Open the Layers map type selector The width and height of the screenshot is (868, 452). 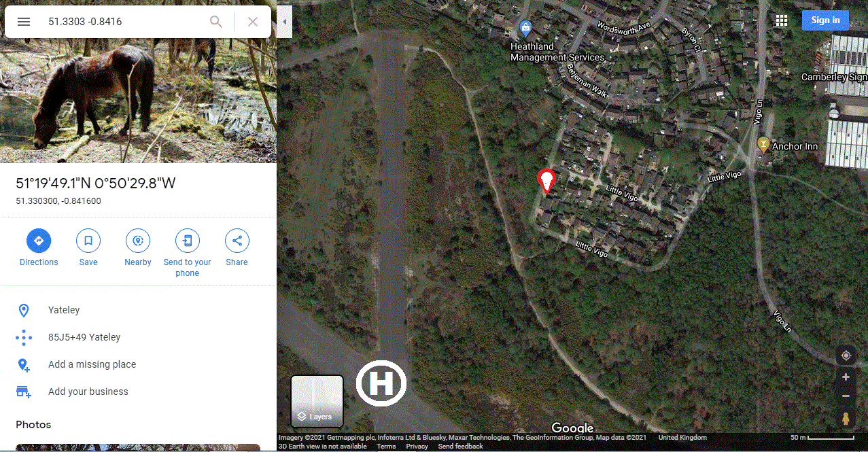click(x=317, y=401)
